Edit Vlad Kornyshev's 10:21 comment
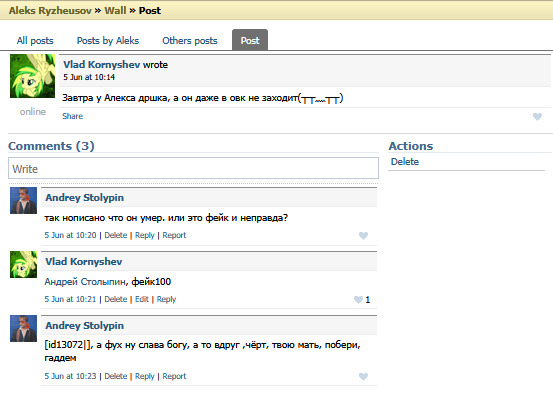The image size is (553, 396). (142, 299)
